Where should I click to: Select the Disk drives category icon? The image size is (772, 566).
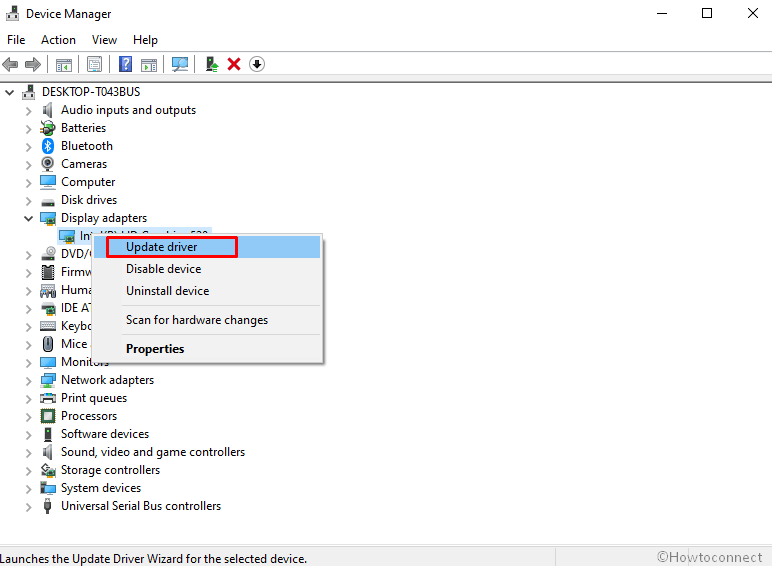coord(48,202)
